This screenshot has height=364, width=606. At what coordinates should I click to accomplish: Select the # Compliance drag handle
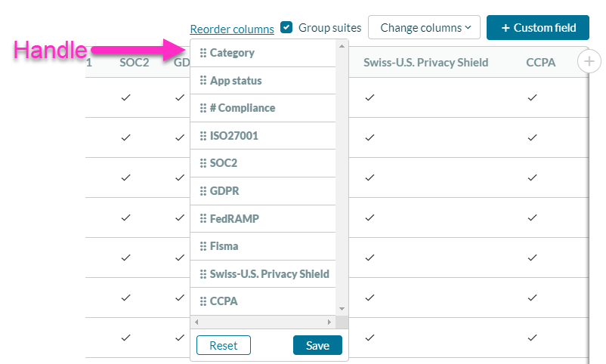[203, 108]
